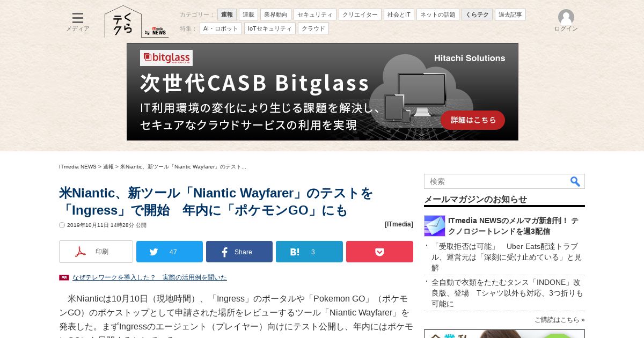
Task: Click the search magnifier icon
Action: [575, 181]
